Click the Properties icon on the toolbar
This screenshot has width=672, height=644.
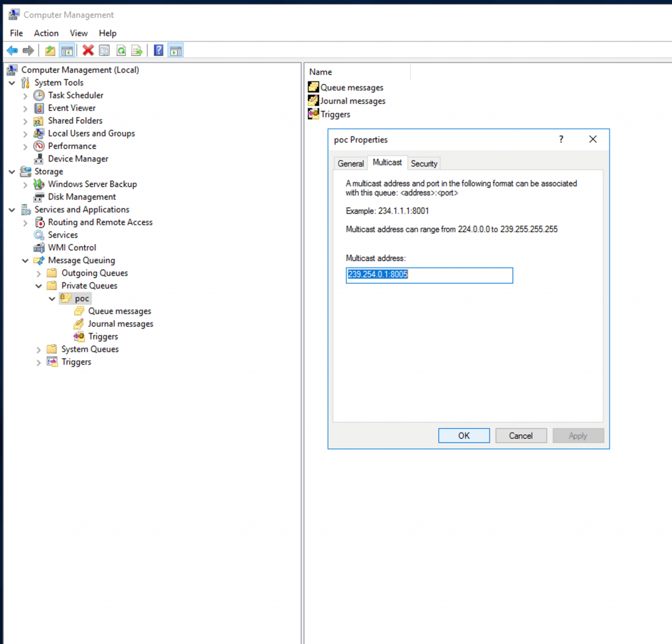click(104, 50)
